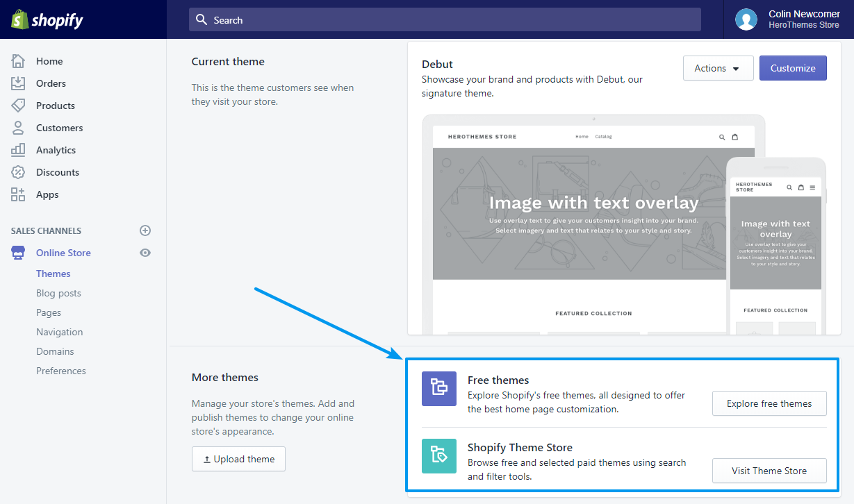Click the Shopify Theme Store teal icon

click(x=439, y=455)
